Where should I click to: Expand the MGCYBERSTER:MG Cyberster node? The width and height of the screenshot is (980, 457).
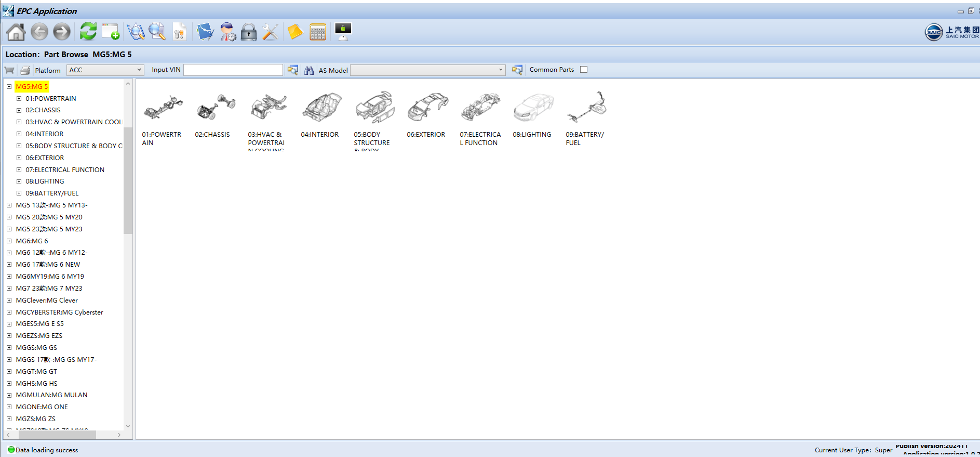pyautogui.click(x=9, y=312)
